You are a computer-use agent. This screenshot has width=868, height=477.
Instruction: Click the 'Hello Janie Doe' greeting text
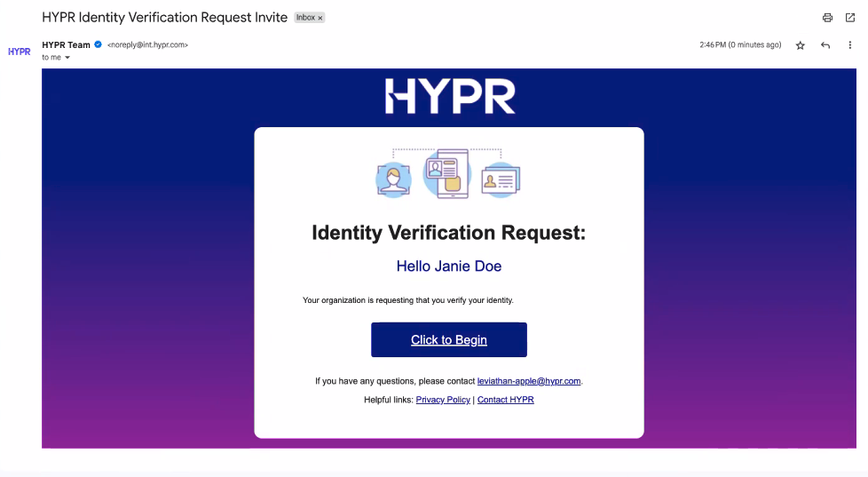[449, 266]
